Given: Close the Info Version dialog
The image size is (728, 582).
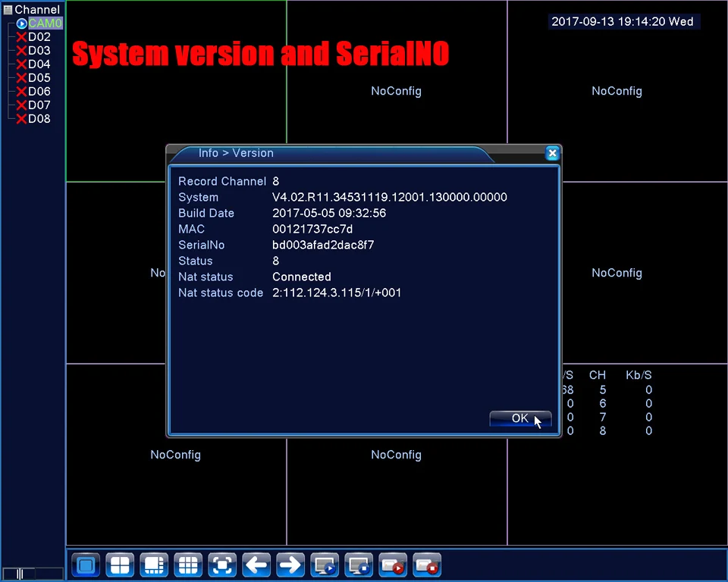Looking at the screenshot, I should pyautogui.click(x=552, y=153).
